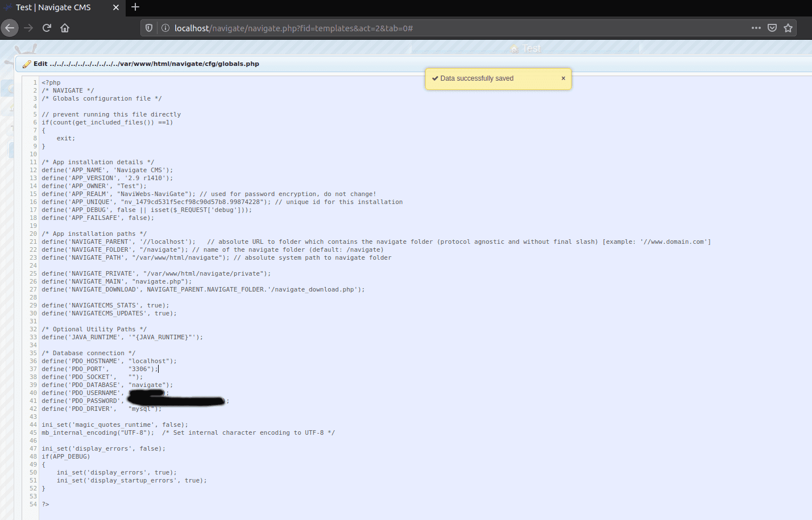Viewport: 812px width, 520px height.
Task: Click the PDO_DRIVER "mysql" line
Action: click(x=101, y=409)
